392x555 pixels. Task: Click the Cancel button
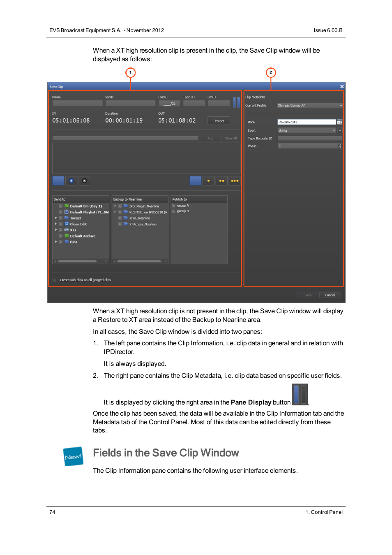330,295
